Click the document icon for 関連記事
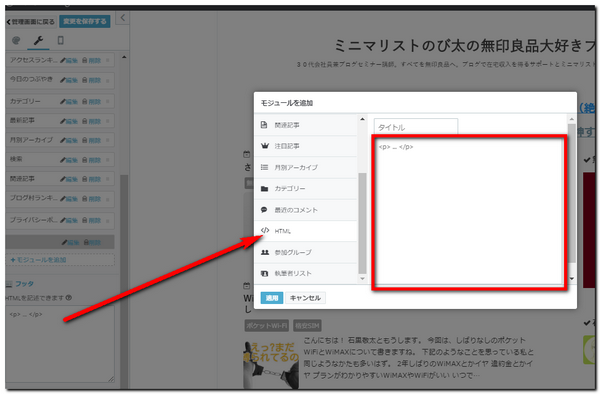Image resolution: width=600 pixels, height=394 pixels. [x=264, y=125]
